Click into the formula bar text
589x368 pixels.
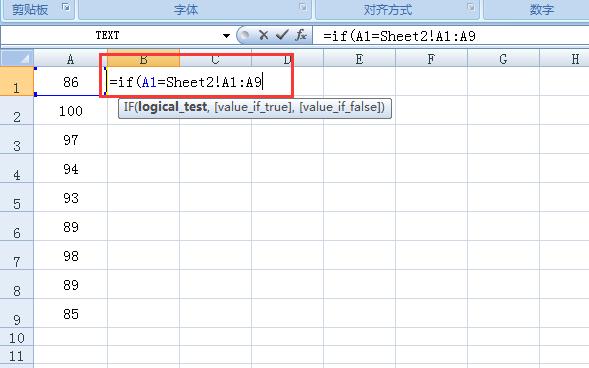click(399, 36)
